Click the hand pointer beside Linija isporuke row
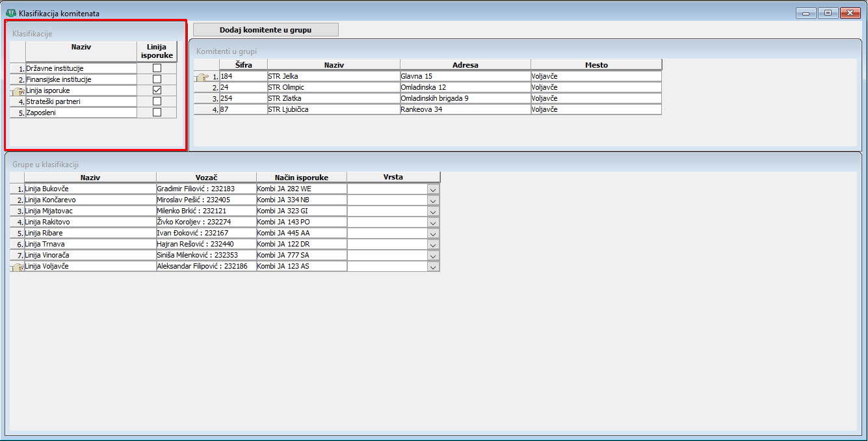868x441 pixels. pos(18,91)
